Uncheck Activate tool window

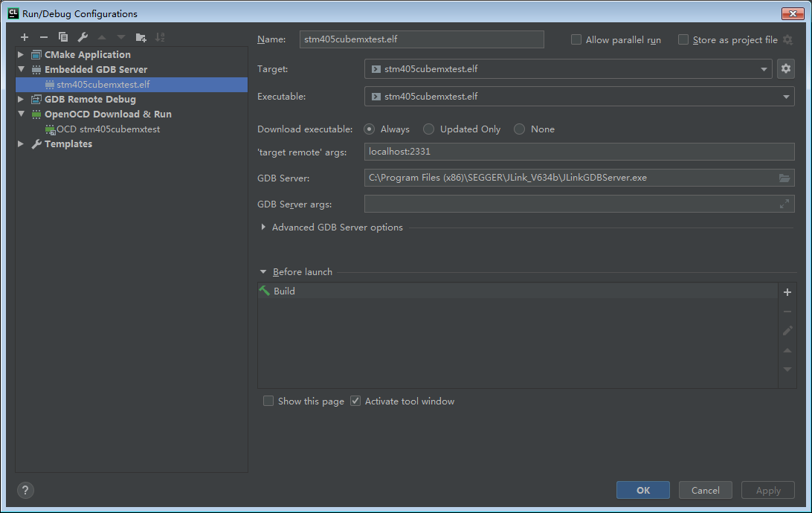tap(355, 401)
